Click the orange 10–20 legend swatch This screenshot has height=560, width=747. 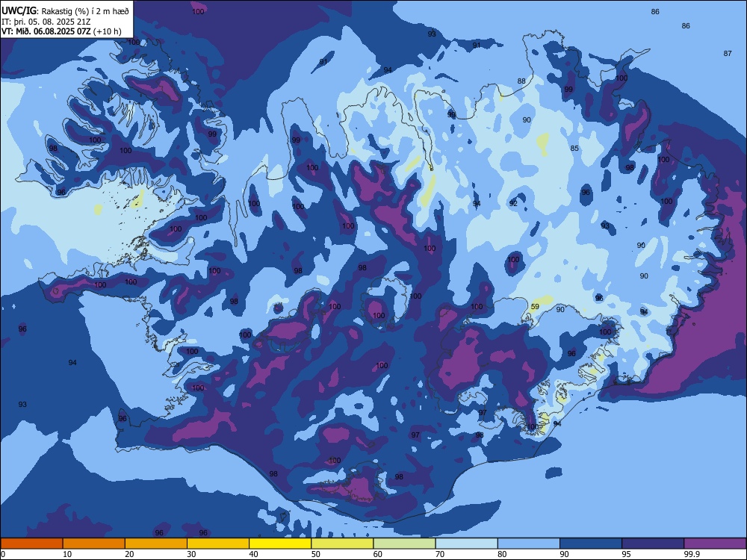pyautogui.click(x=94, y=544)
